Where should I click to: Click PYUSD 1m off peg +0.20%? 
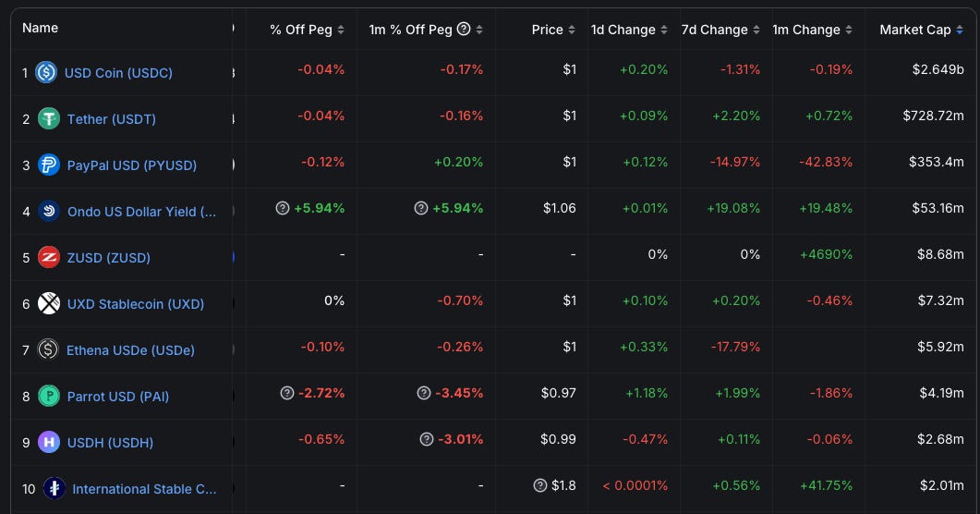459,162
